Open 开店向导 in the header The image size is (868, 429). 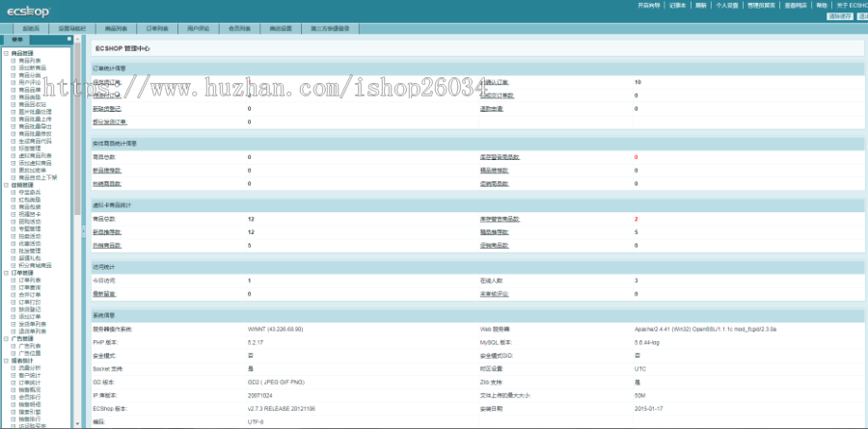[x=649, y=5]
